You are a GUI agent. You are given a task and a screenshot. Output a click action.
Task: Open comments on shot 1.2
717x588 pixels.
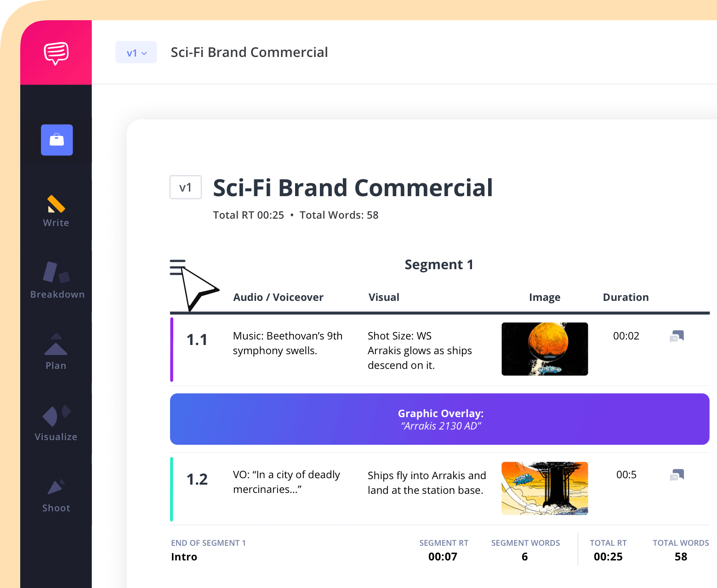[x=676, y=475]
